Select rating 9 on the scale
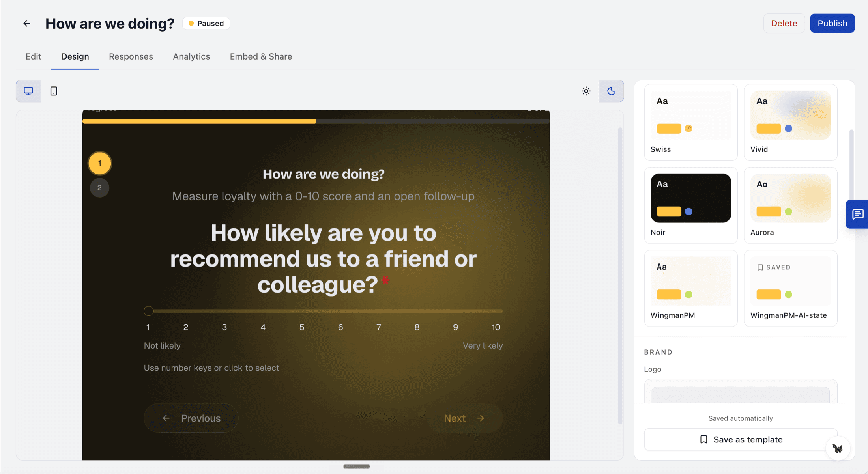Image resolution: width=868 pixels, height=474 pixels. click(456, 327)
